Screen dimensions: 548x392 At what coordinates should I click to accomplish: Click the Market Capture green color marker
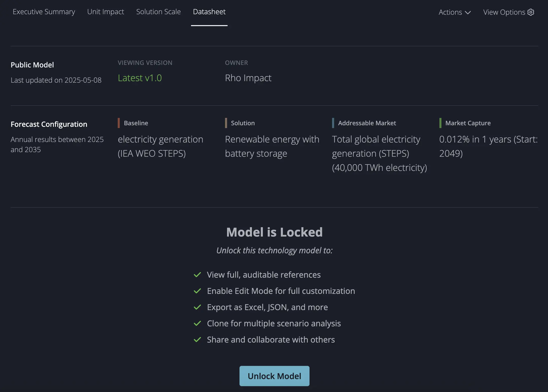point(440,123)
